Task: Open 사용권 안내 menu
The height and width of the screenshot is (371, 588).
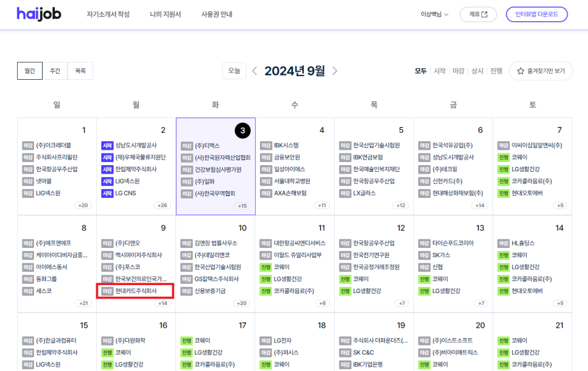Action: [217, 14]
